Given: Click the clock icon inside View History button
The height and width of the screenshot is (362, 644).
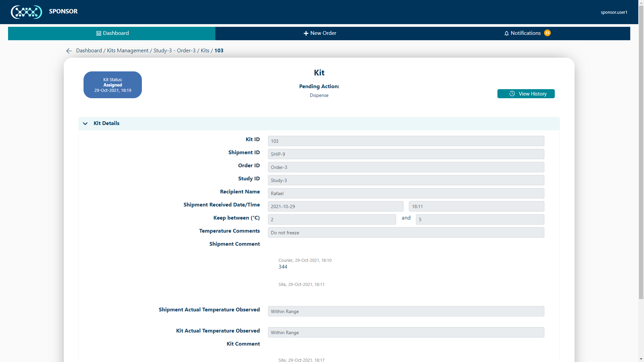Looking at the screenshot, I should point(512,94).
